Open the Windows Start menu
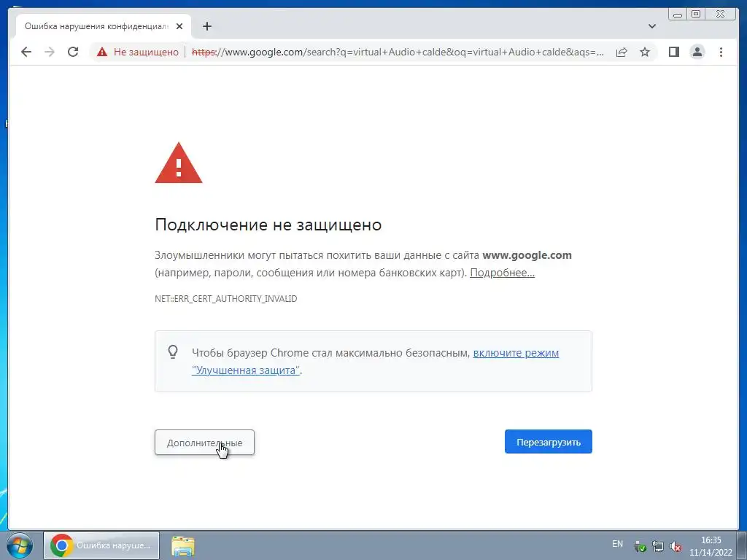 click(19, 545)
